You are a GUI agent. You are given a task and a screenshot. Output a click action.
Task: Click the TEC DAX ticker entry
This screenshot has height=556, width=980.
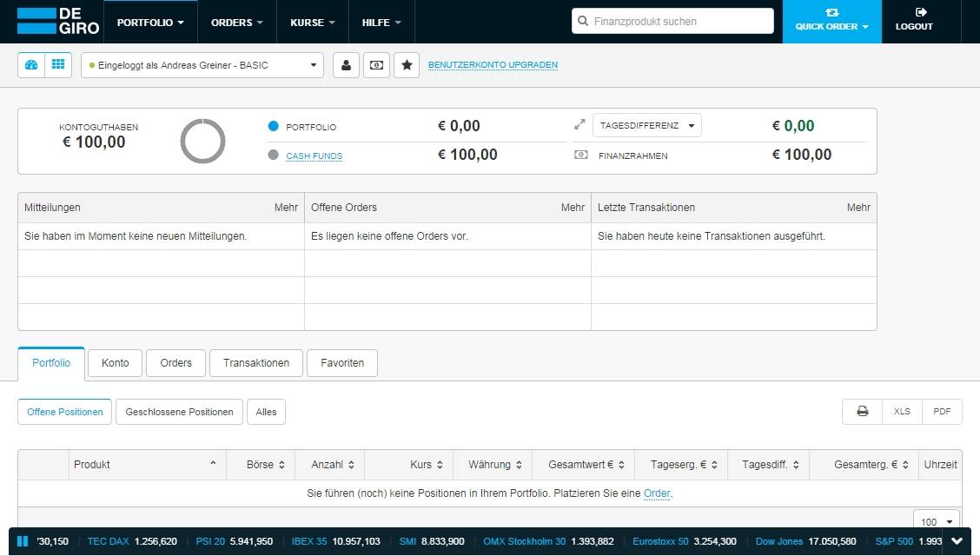pyautogui.click(x=132, y=541)
